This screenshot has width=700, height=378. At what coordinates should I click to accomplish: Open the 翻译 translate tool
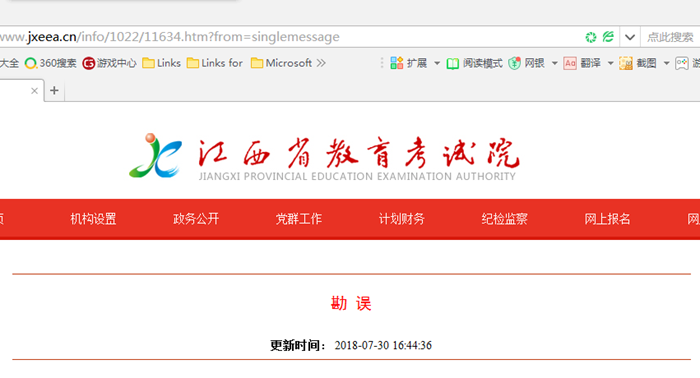pyautogui.click(x=582, y=63)
